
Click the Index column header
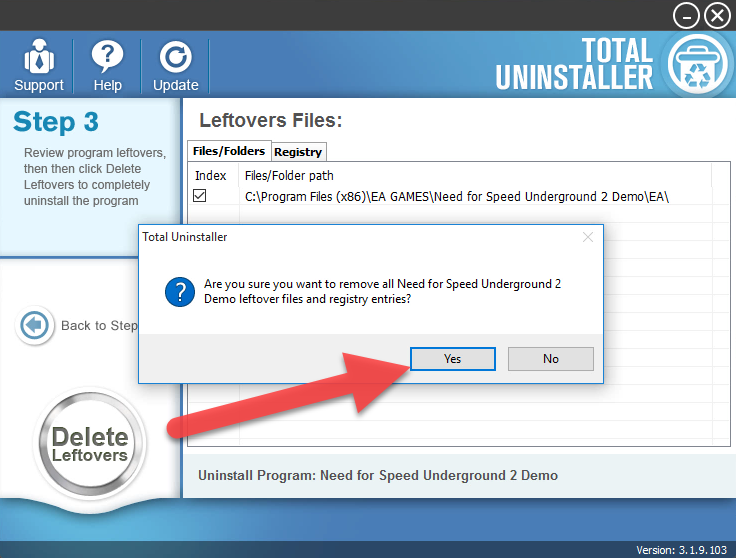point(211,176)
